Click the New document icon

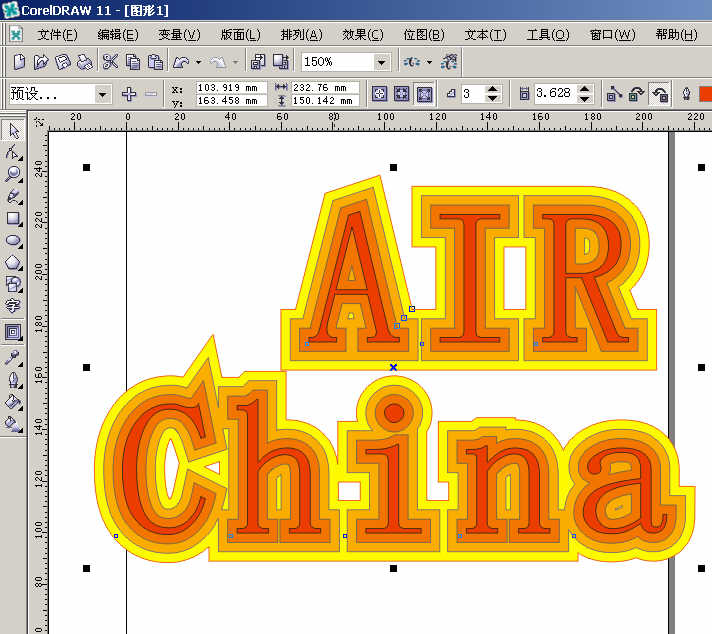click(19, 62)
